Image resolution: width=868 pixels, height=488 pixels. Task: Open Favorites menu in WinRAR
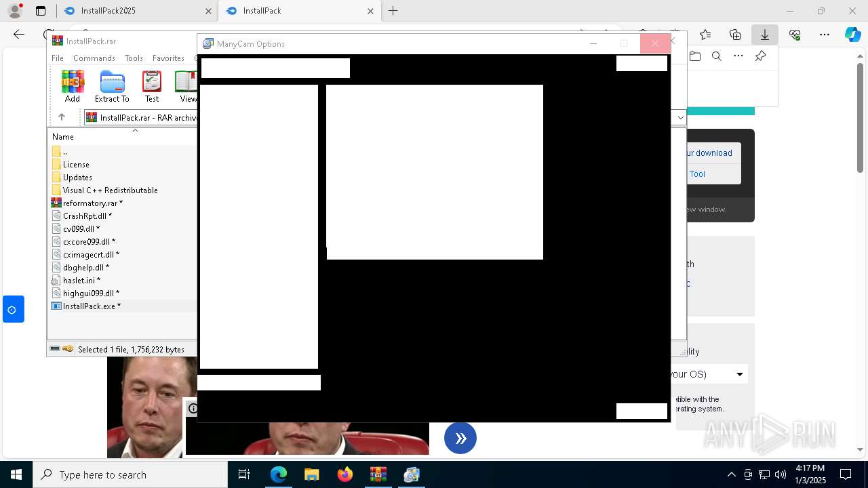point(168,58)
